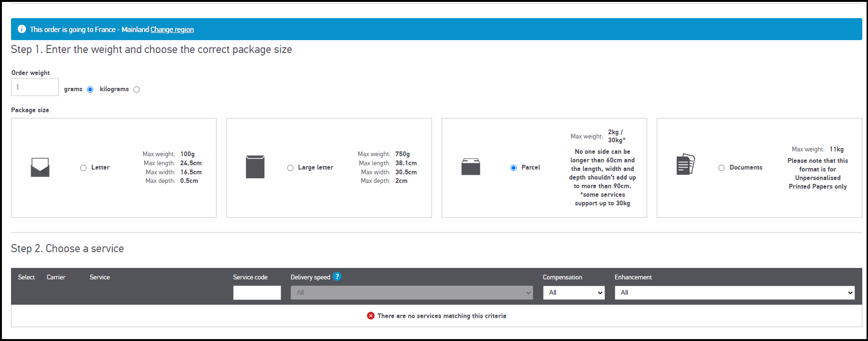Expand the Enhancement filter dropdown
This screenshot has width=868, height=341.
click(734, 293)
